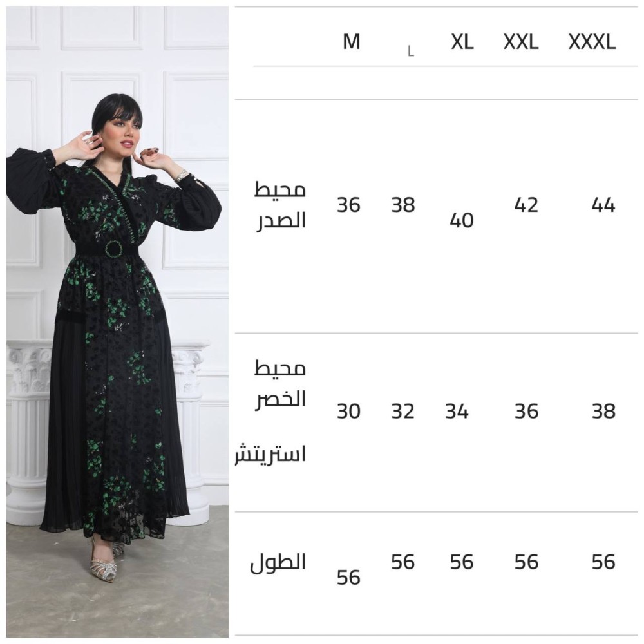644x644 pixels.
Task: Select the XXL size column header
Action: [x=521, y=42]
